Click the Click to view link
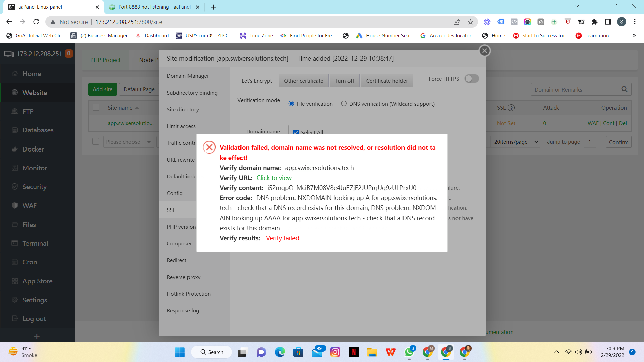This screenshot has width=644, height=362. [x=274, y=178]
